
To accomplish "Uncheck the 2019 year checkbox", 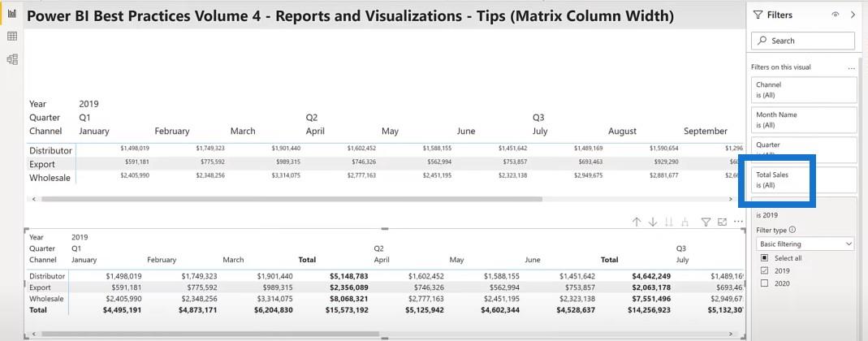I will tap(765, 270).
